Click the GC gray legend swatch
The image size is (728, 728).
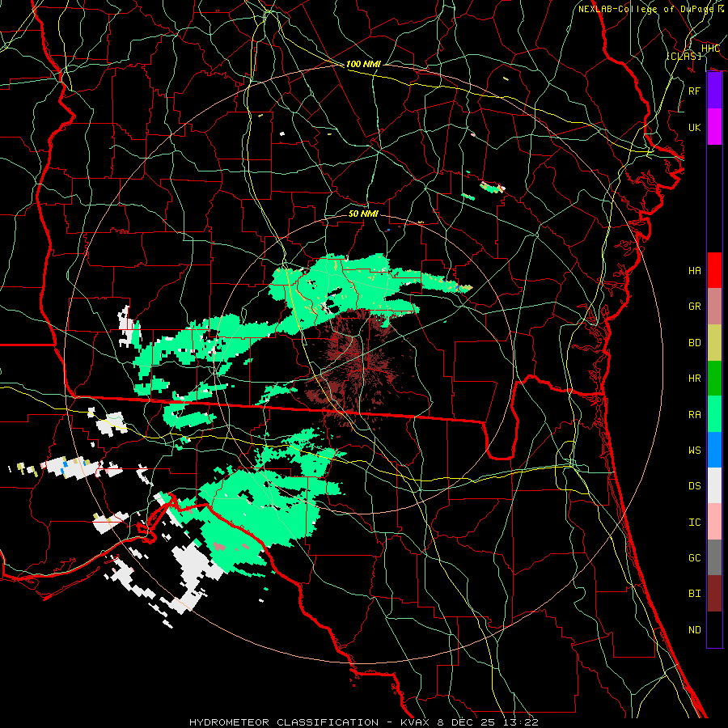click(714, 557)
